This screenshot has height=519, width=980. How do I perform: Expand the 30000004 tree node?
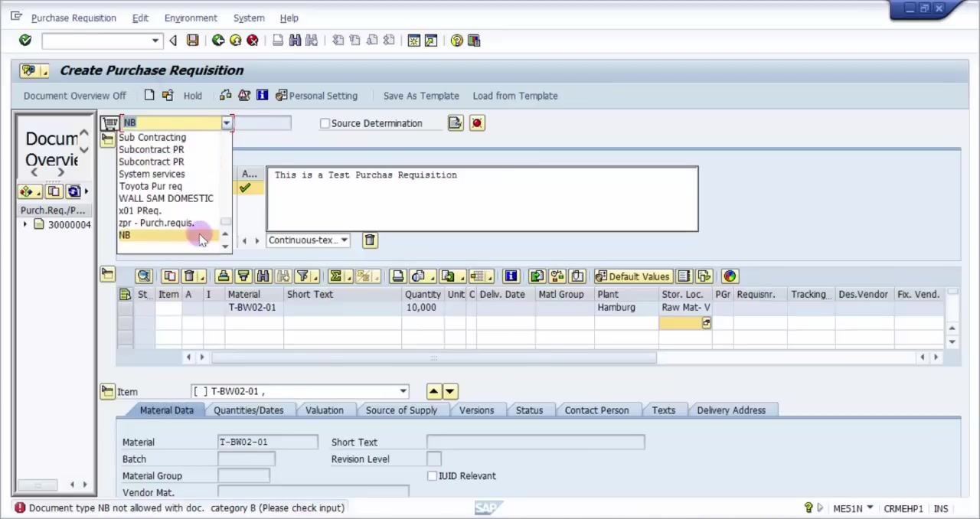click(25, 225)
